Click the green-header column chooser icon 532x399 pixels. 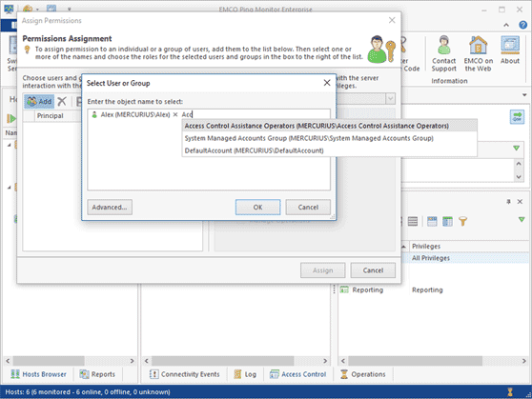[447, 221]
